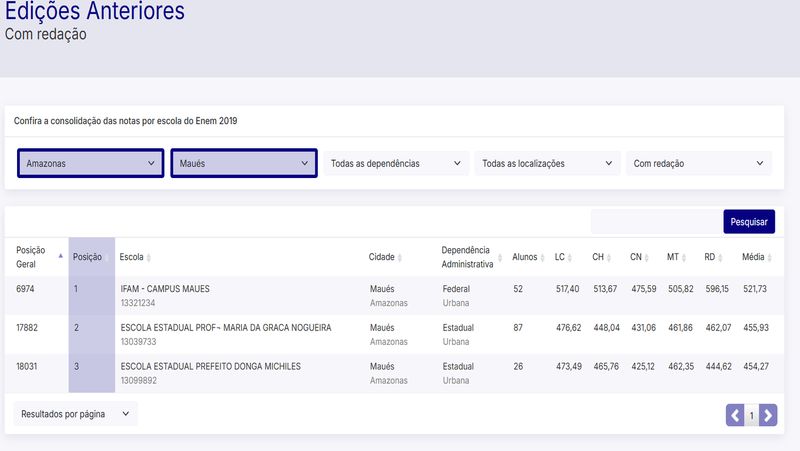Screen dimensions: 800x451
Task: Open the Maués city dropdown
Action: (244, 163)
